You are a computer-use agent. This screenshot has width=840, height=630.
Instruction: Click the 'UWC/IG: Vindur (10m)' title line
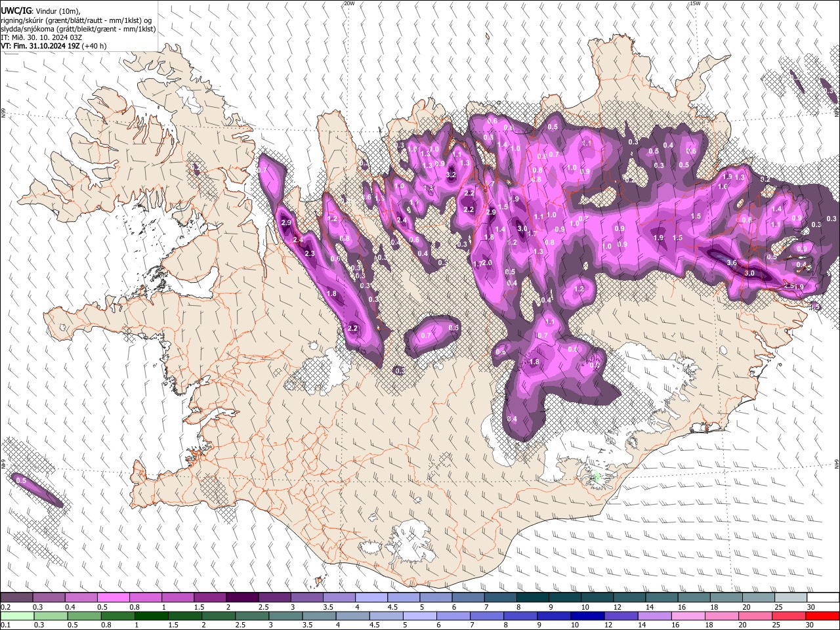coord(41,11)
